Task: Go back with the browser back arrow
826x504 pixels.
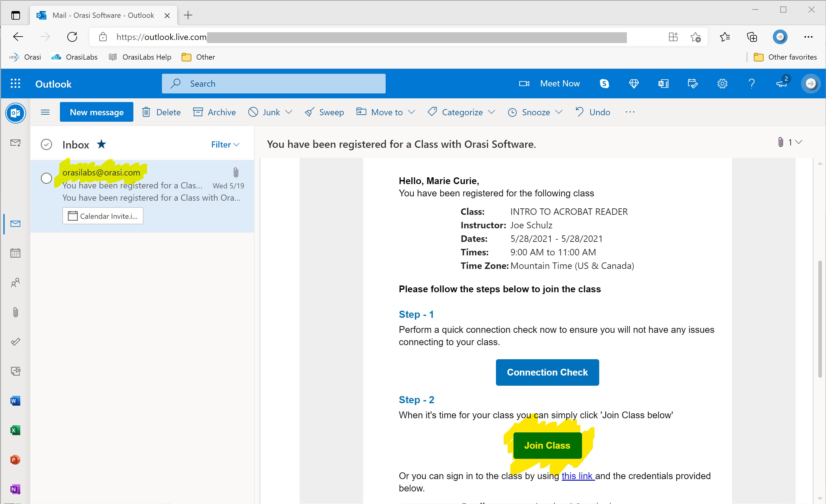Action: (x=18, y=37)
